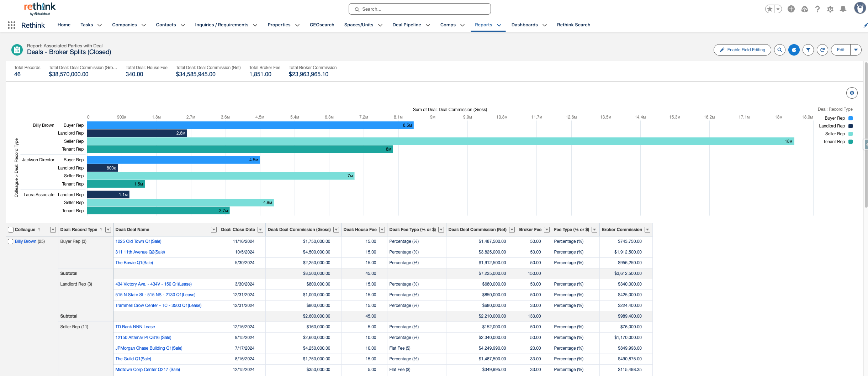
Task: Expand the Inquiries / Requirements chevron
Action: tap(255, 25)
